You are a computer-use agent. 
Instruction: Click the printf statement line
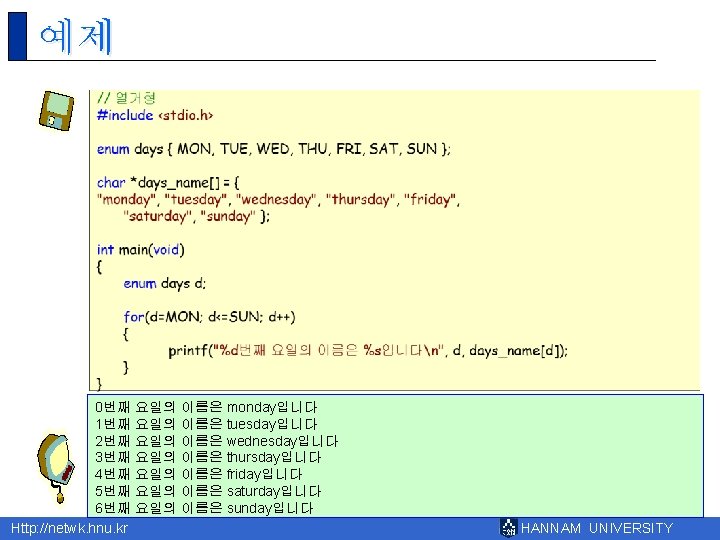tap(368, 351)
